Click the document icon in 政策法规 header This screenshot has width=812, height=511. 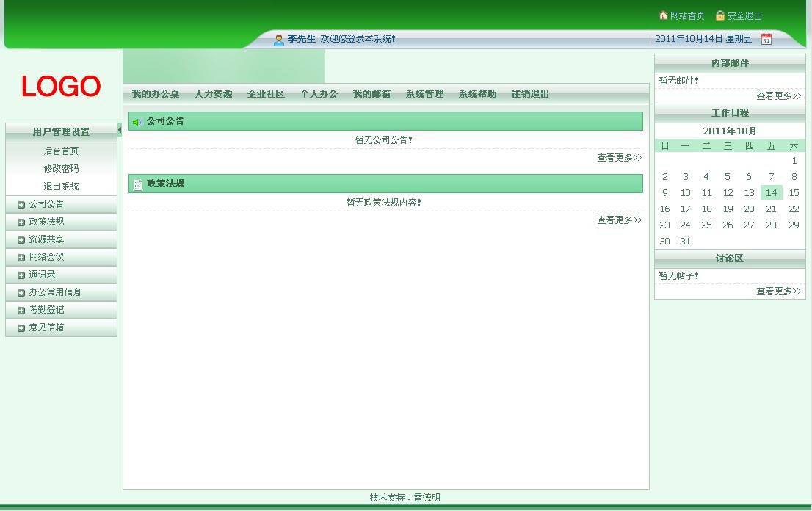point(138,184)
